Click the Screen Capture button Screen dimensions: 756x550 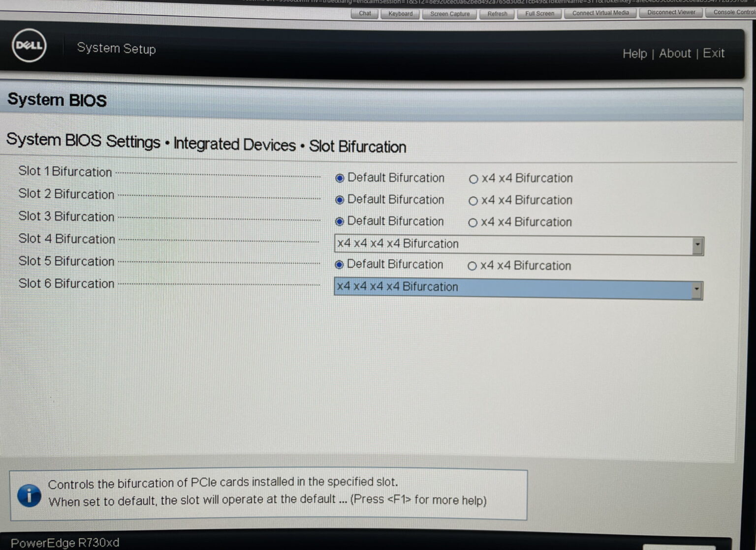(x=449, y=14)
